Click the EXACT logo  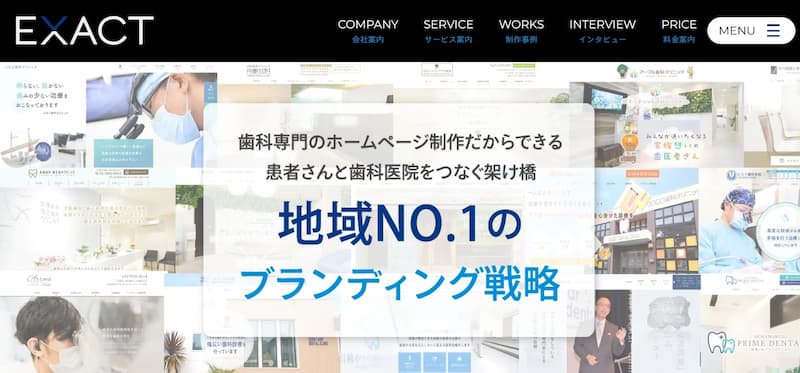tap(84, 31)
